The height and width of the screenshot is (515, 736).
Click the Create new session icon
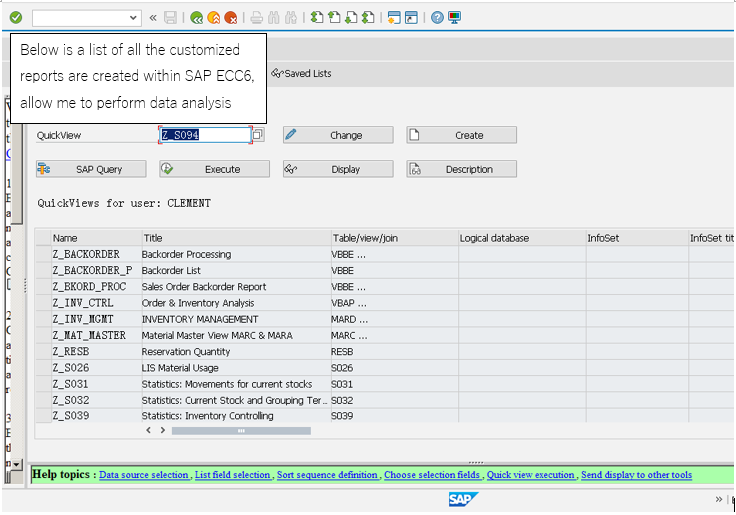point(394,18)
